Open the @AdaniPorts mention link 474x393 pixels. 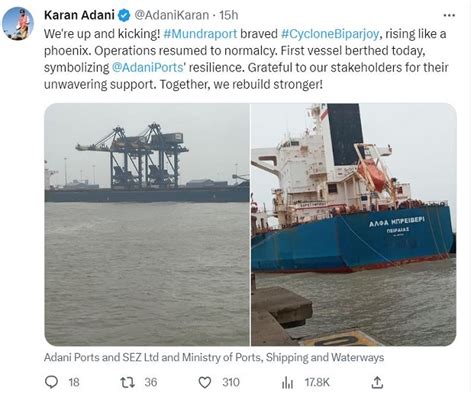click(148, 67)
